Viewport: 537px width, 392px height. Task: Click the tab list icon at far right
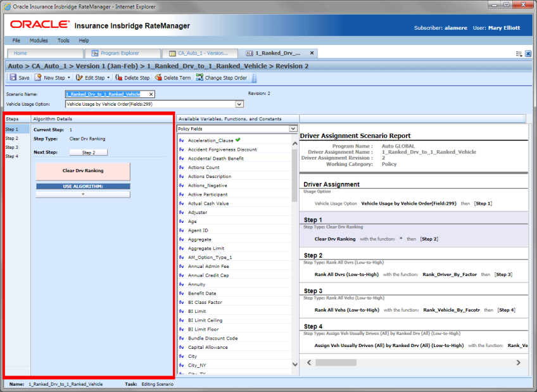(x=519, y=54)
